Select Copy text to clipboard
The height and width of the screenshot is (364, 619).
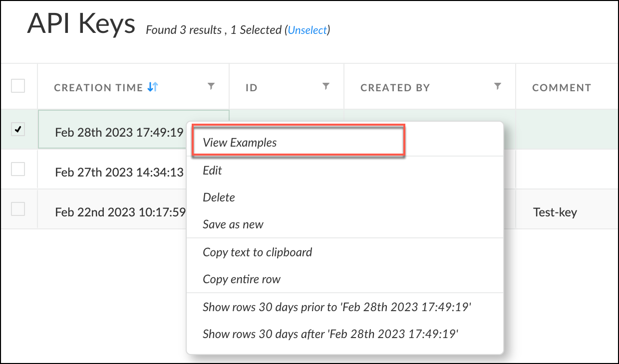257,252
